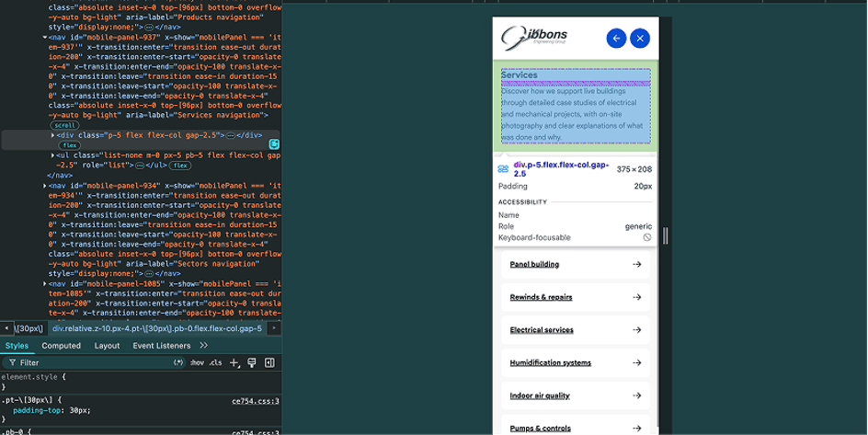Click the Services heading in mobile panel
The height and width of the screenshot is (435, 868).
520,74
